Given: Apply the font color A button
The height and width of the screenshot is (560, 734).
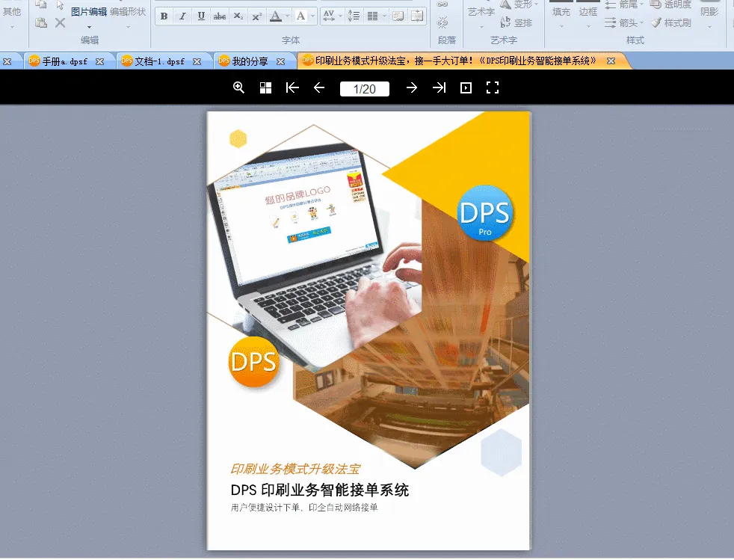Looking at the screenshot, I should point(276,16).
